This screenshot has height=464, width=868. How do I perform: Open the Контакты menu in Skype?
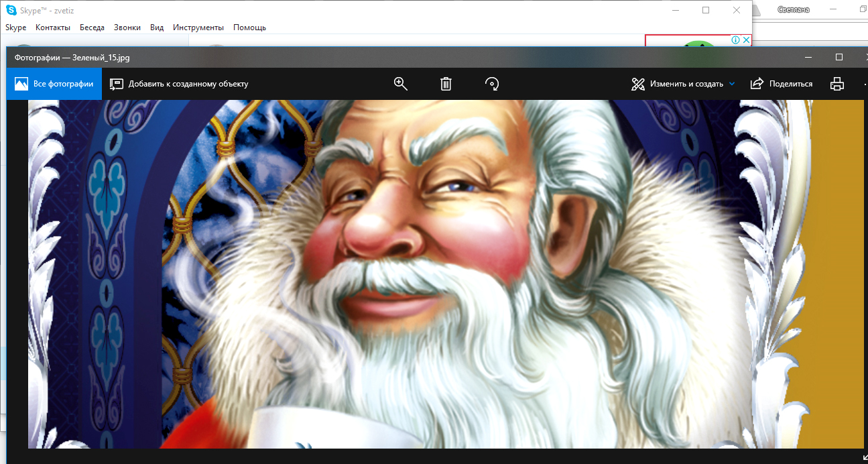(x=53, y=27)
